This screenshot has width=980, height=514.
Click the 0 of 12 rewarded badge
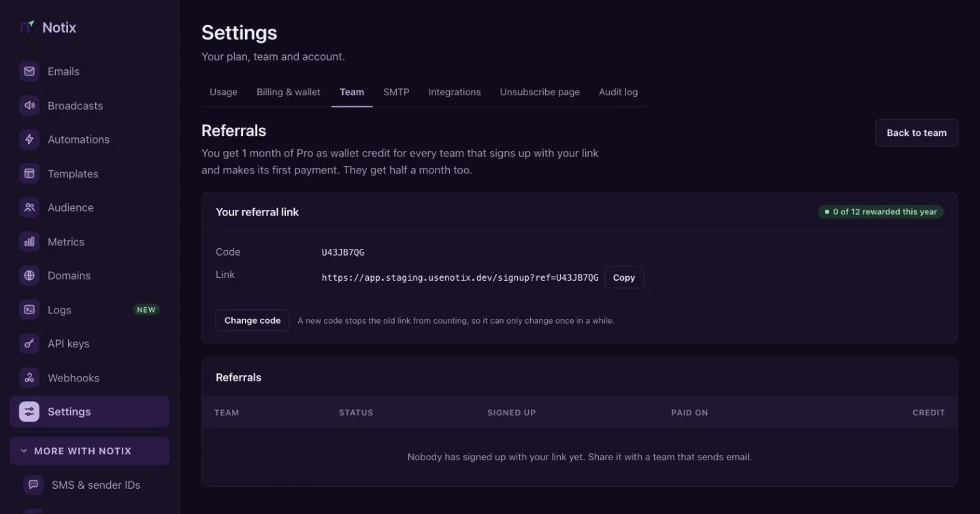[881, 212]
